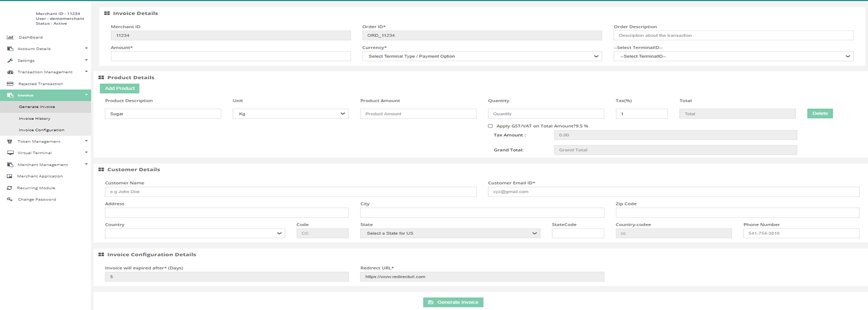Enable Apply GST/VAT on Total Amount checkbox

point(491,126)
